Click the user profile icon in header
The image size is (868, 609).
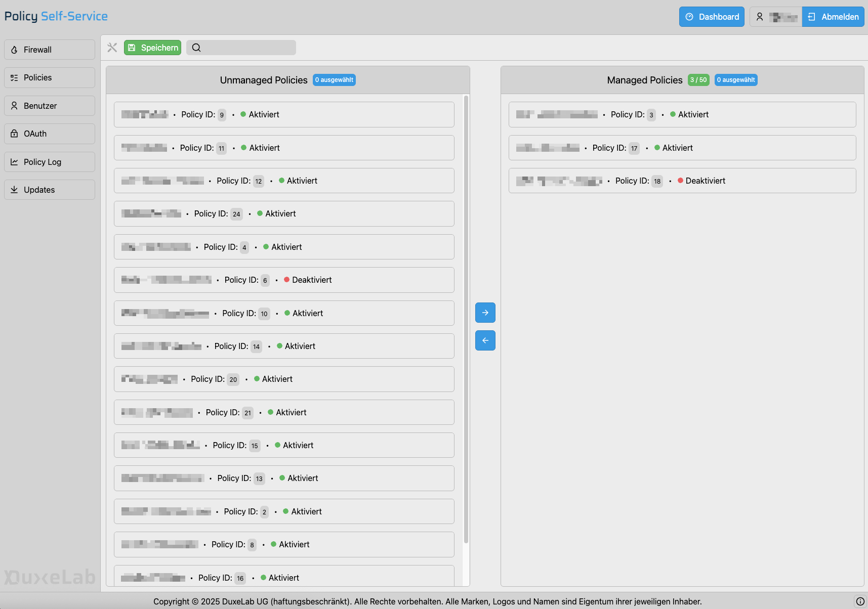(760, 17)
